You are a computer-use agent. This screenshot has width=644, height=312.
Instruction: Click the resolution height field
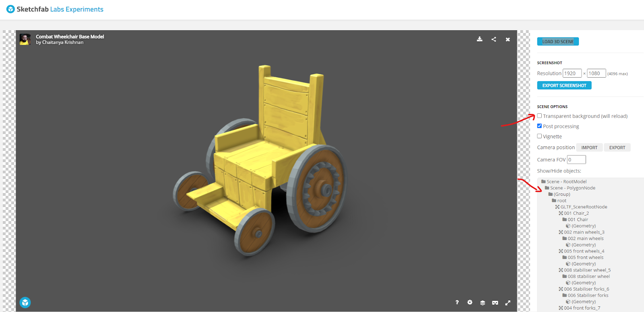[x=597, y=73]
